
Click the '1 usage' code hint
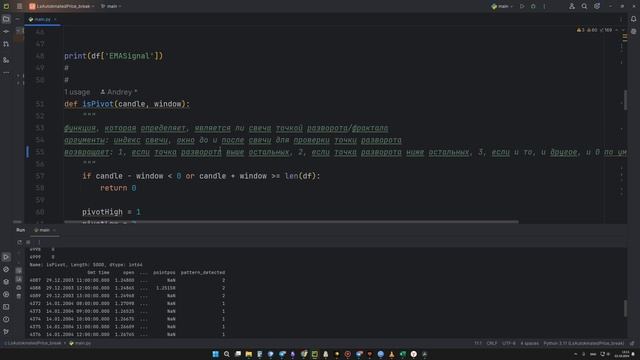77,92
